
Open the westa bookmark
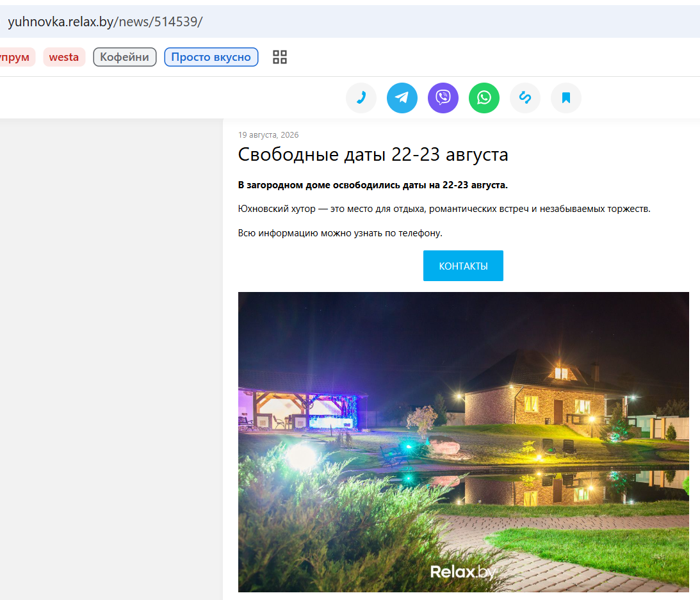pyautogui.click(x=64, y=57)
